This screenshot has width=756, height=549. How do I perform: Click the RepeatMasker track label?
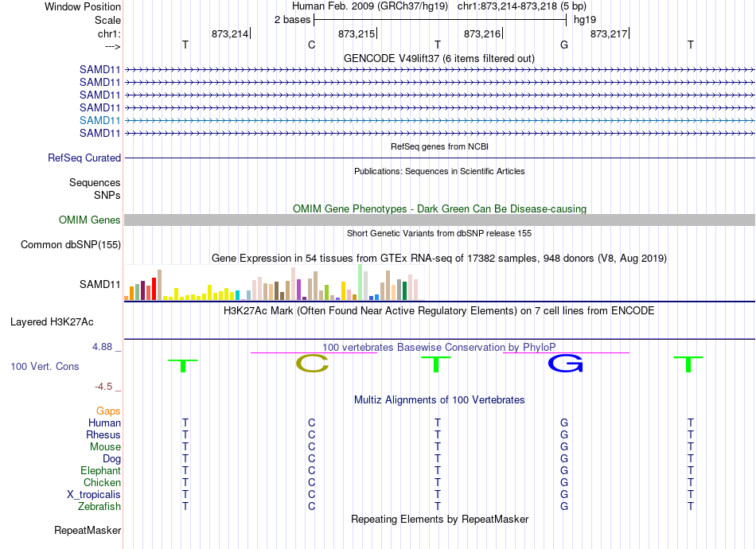(88, 531)
